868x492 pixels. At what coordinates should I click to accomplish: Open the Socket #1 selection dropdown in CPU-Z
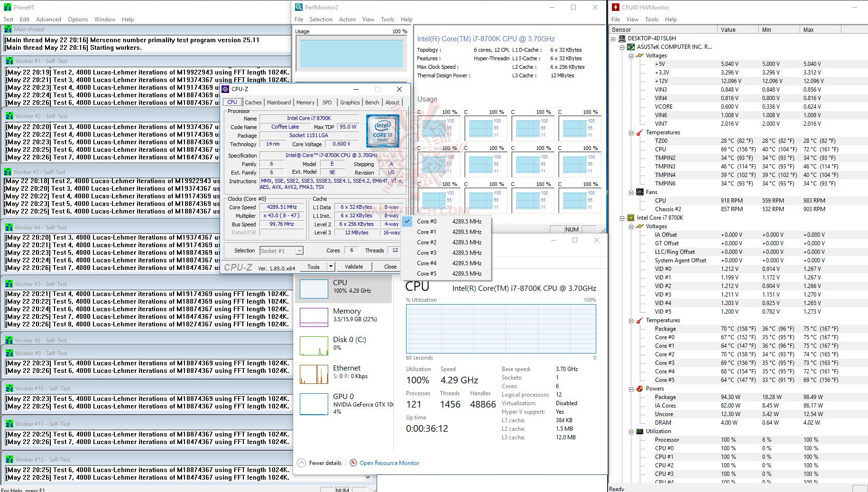(281, 251)
